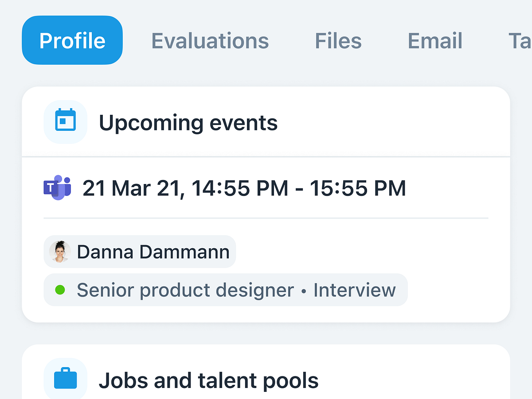This screenshot has width=532, height=399.
Task: Click the Jobs and talent pools heading
Action: coord(208,380)
